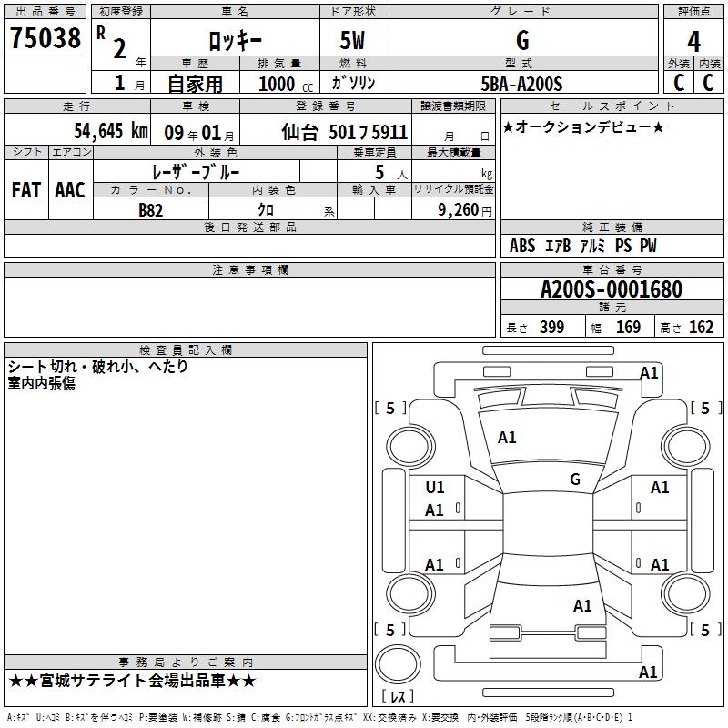The image size is (728, 728).
Task: Click the front-left tire circle on diagram
Action: (x=410, y=447)
